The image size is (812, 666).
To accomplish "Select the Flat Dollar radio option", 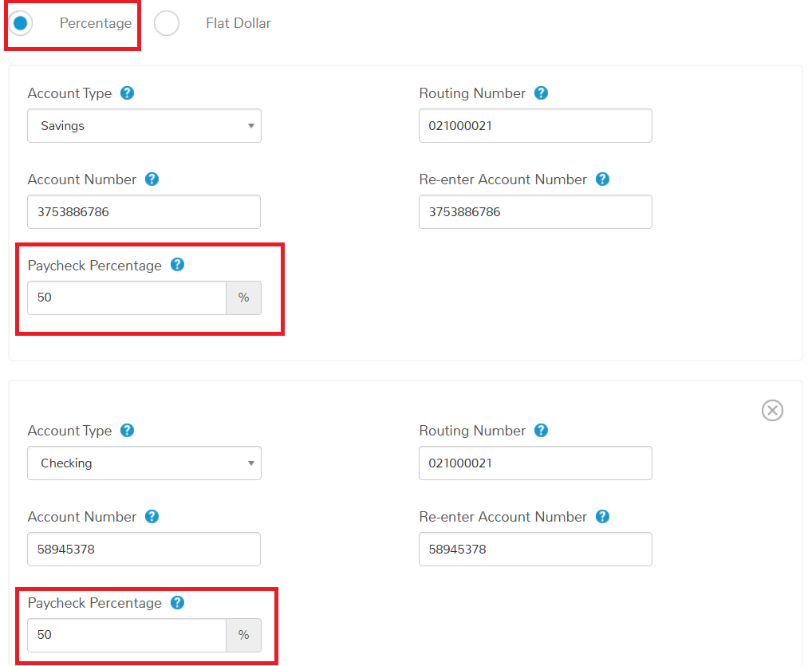I will (x=167, y=23).
